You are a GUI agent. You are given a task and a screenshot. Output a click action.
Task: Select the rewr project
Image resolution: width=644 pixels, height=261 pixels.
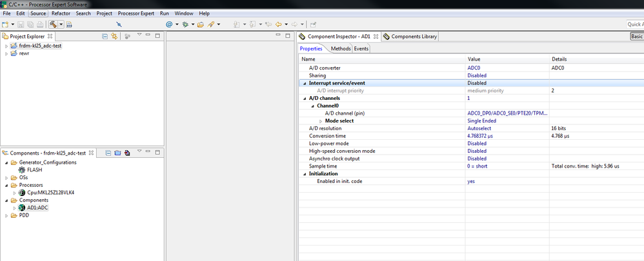click(24, 53)
